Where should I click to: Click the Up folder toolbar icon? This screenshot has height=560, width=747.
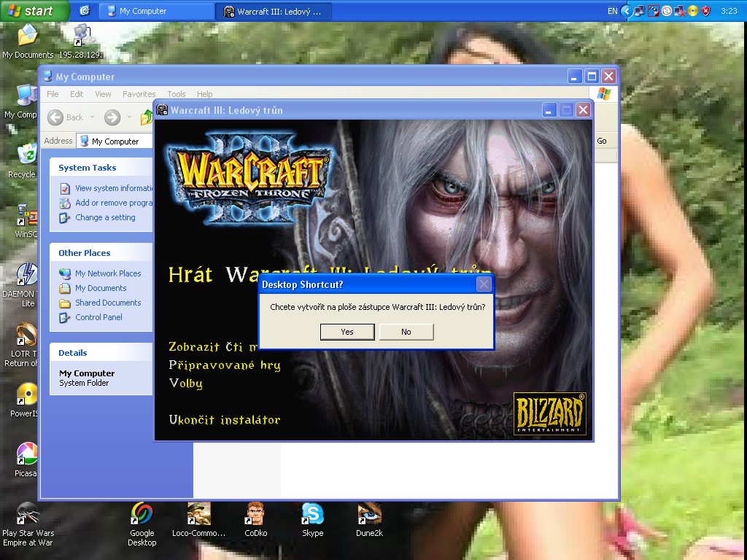pos(147,117)
